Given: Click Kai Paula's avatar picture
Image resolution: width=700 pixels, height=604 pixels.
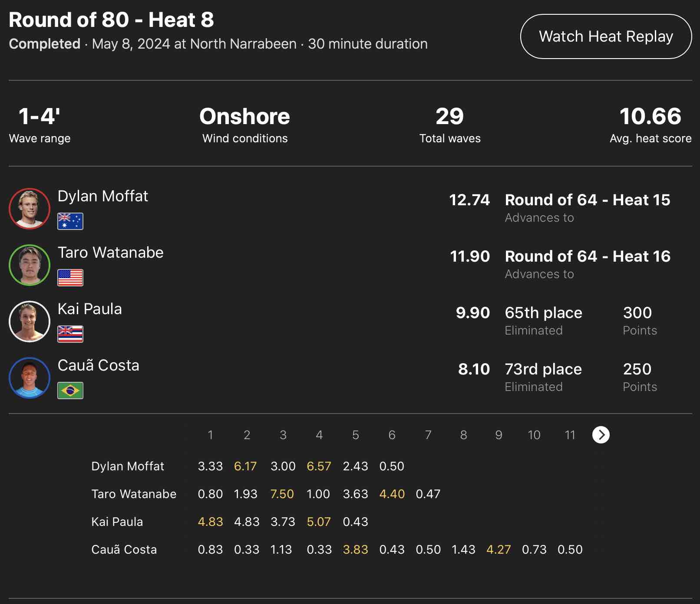Looking at the screenshot, I should (30, 322).
